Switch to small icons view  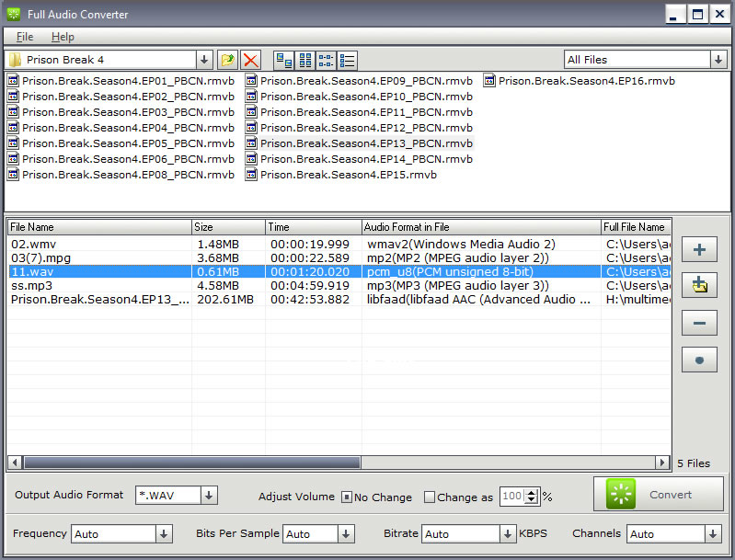(x=305, y=60)
